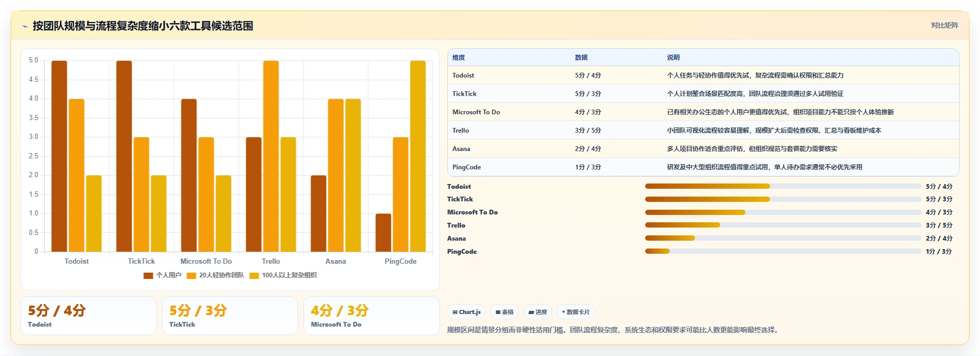Click the tallest Trello bar, 20人轻协作团队
The height and width of the screenshot is (356, 980).
pyautogui.click(x=271, y=156)
